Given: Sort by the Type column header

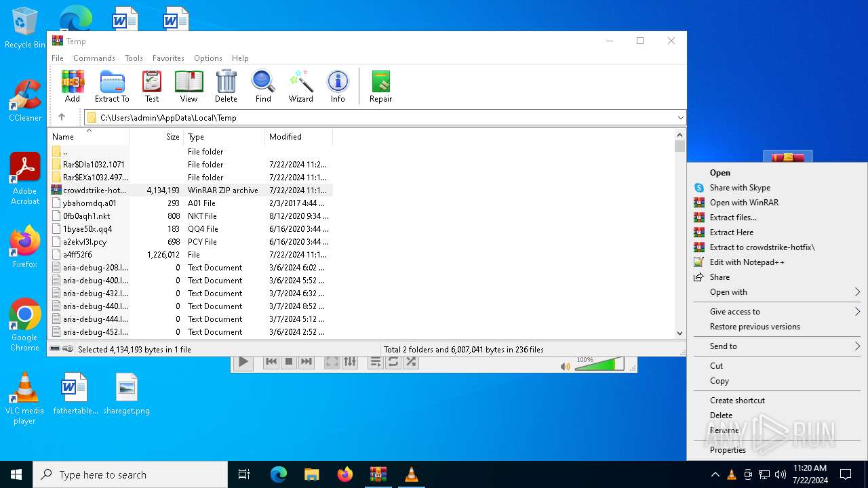Looking at the screenshot, I should 224,137.
